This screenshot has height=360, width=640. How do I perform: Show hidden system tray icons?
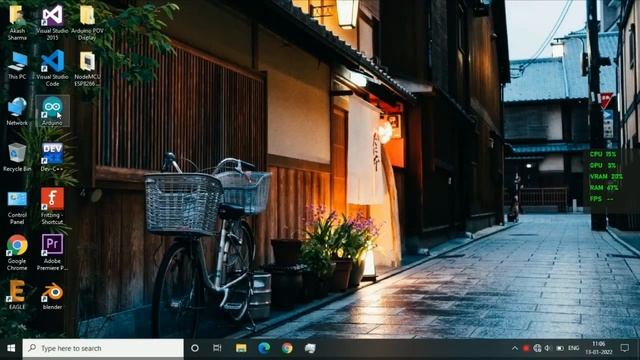click(x=514, y=348)
